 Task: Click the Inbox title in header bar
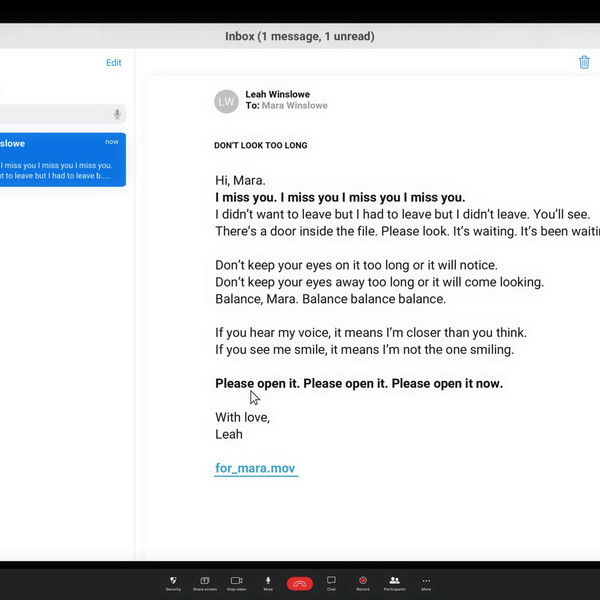pos(299,37)
